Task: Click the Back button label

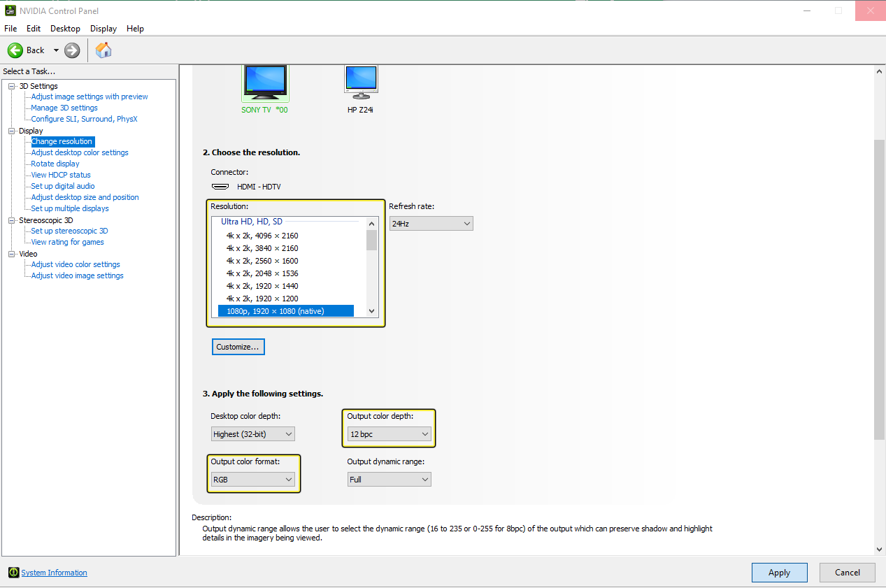Action: pos(35,50)
